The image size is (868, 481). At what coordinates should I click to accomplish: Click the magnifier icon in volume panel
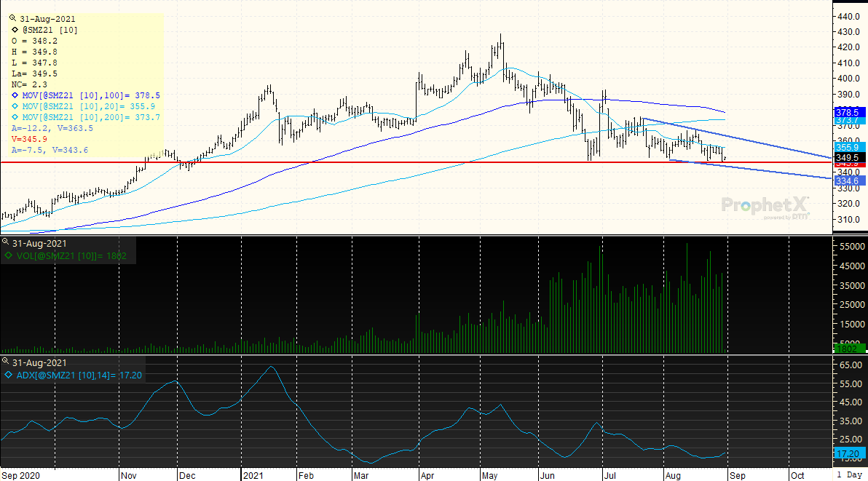(x=6, y=242)
